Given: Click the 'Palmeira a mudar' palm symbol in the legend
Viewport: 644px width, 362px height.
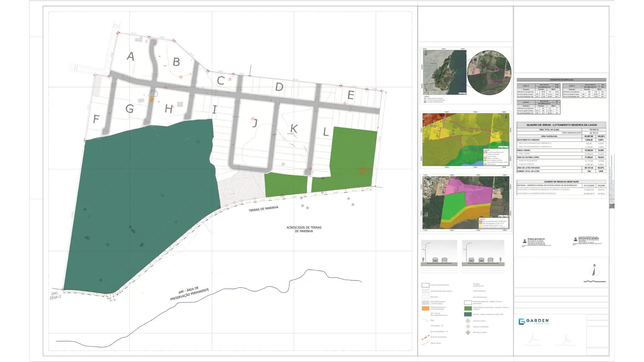Looking at the screenshot, I should [x=468, y=332].
